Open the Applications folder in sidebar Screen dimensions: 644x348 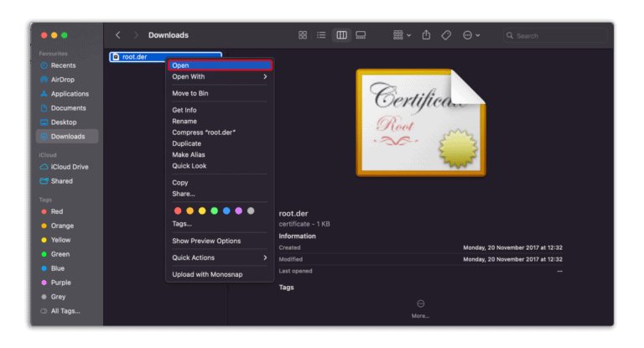pos(70,94)
